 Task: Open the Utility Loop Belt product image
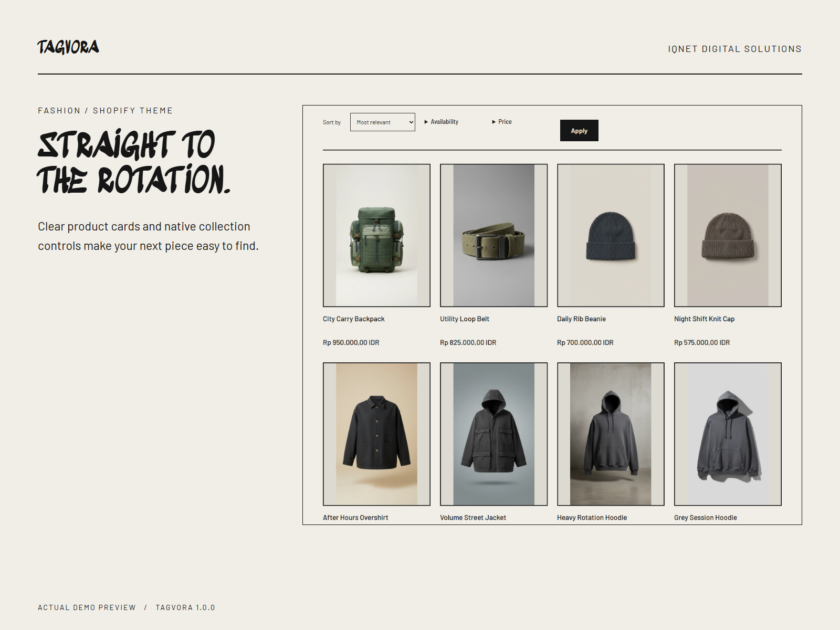point(493,235)
